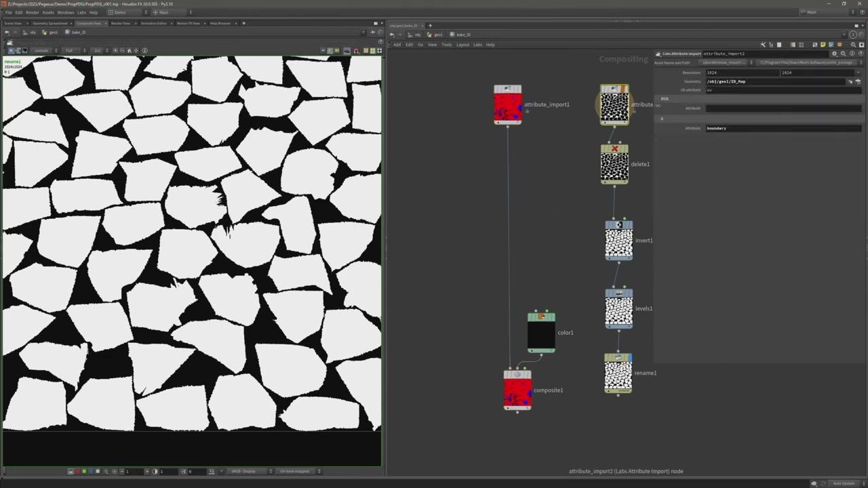Screen dimensions: 868x488
Task: Open the Layout menu in network editor
Action: coord(462,45)
